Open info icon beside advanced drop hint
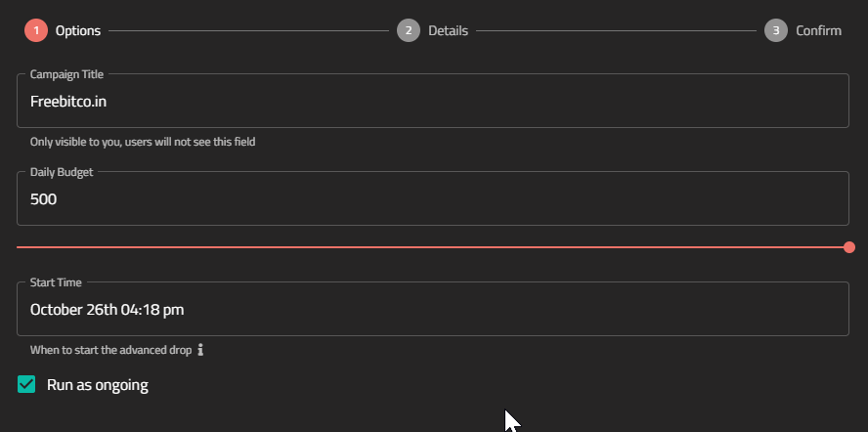This screenshot has width=868, height=432. (x=200, y=350)
